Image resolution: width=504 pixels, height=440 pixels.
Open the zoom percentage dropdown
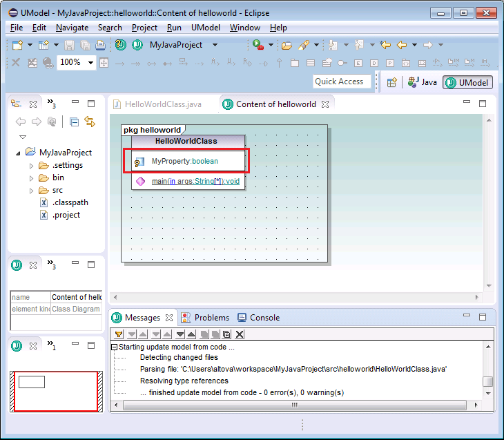[90, 63]
